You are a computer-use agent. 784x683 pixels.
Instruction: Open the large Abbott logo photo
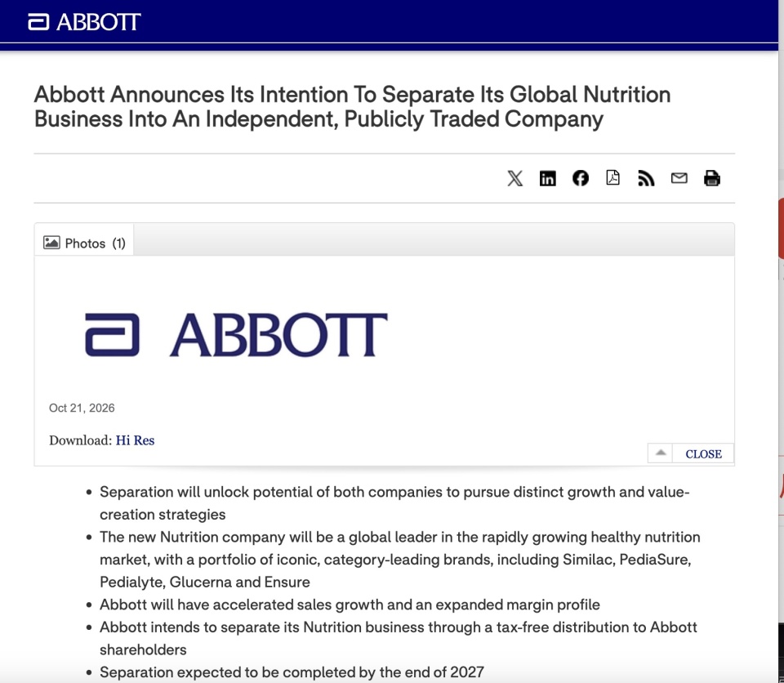236,335
